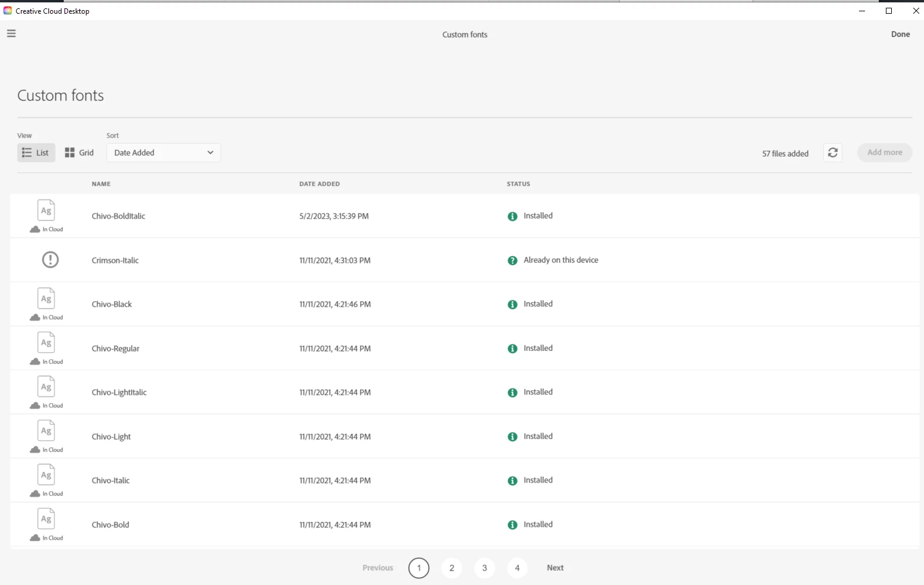Click the 11/11/2021, 4:31:03 PM date
The height and width of the screenshot is (585, 924).
335,260
